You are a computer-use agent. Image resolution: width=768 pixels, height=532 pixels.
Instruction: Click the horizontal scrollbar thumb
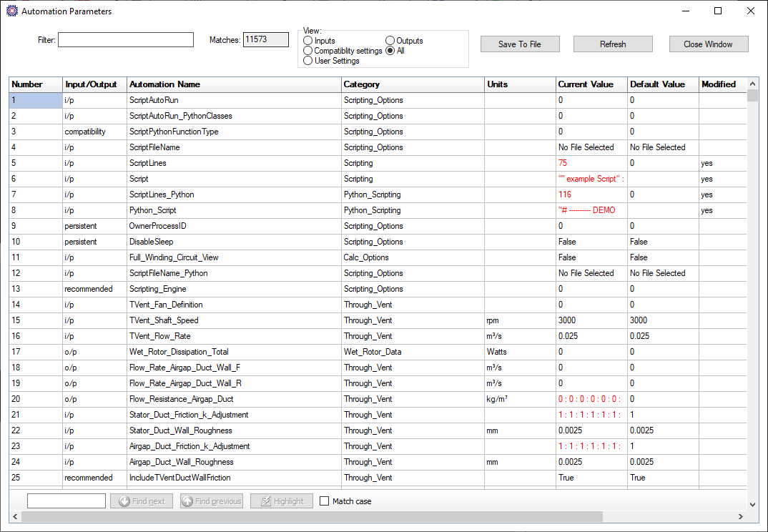[312, 516]
